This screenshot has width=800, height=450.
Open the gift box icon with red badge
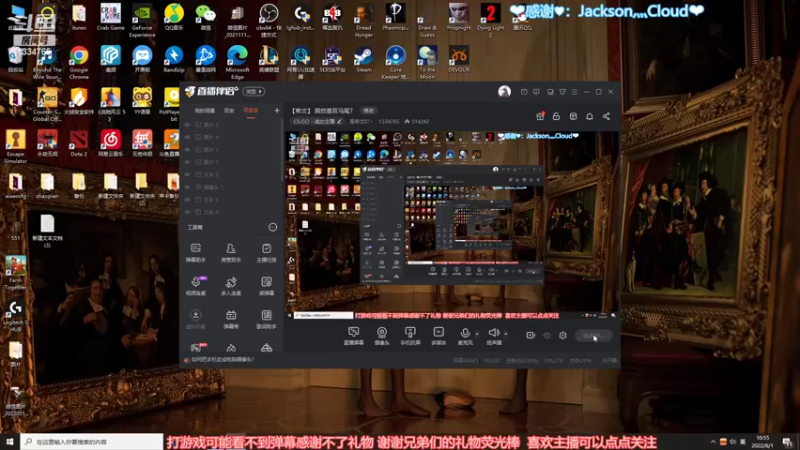click(540, 116)
